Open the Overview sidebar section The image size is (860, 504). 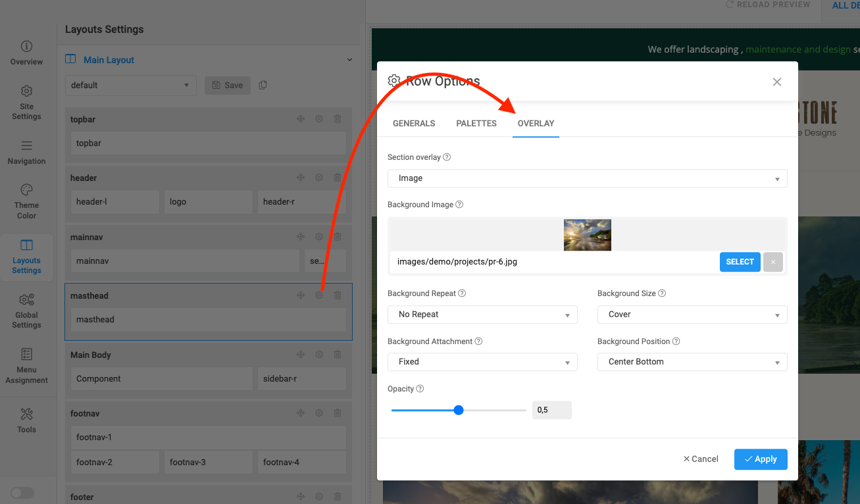pos(26,53)
